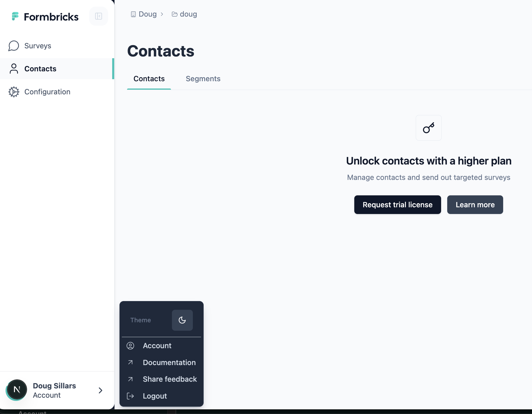Expand the Doug Sillars account chevron

click(100, 390)
